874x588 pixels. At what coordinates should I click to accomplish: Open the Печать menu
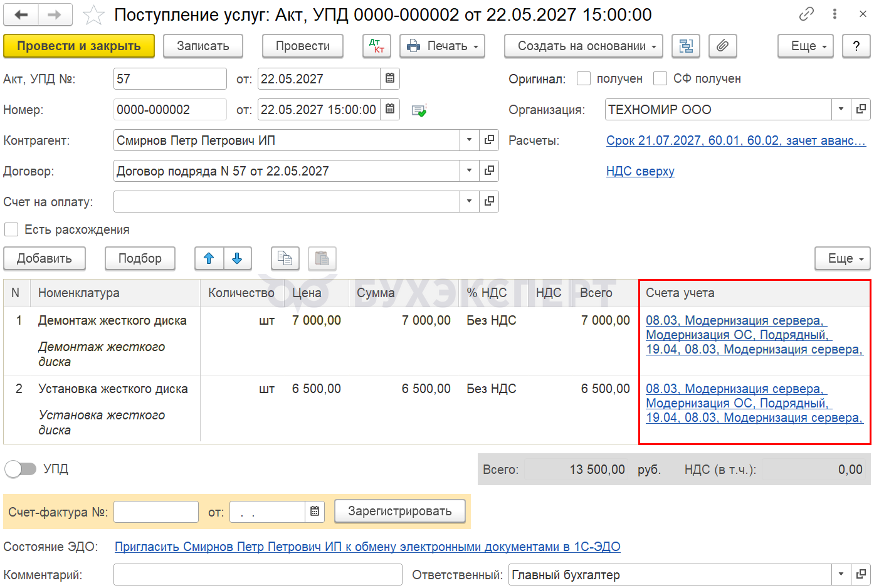tap(443, 46)
